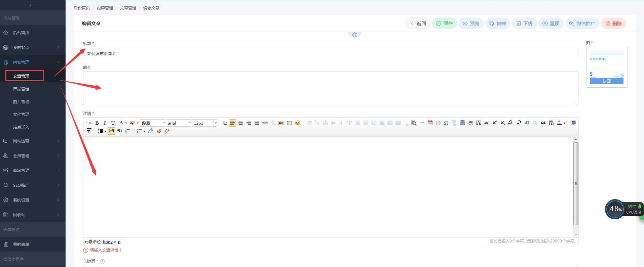Insert a hyperlink in the editor

[x=265, y=123]
